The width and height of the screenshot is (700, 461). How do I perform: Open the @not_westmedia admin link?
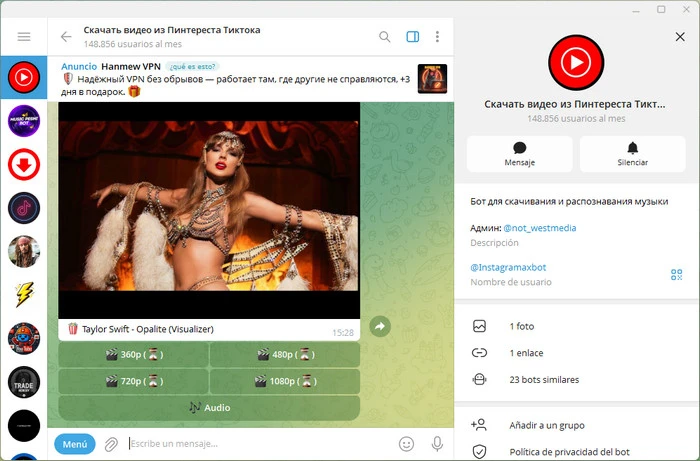coord(539,228)
